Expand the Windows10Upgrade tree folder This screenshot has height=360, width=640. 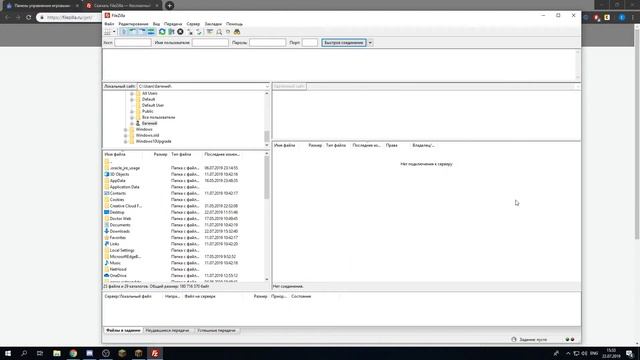(x=126, y=142)
